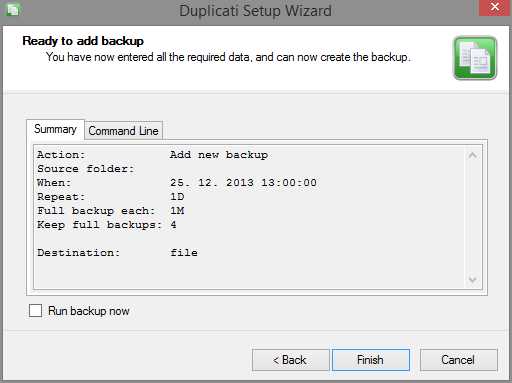
Task: Click the large green Duplicati logo
Action: [x=475, y=58]
